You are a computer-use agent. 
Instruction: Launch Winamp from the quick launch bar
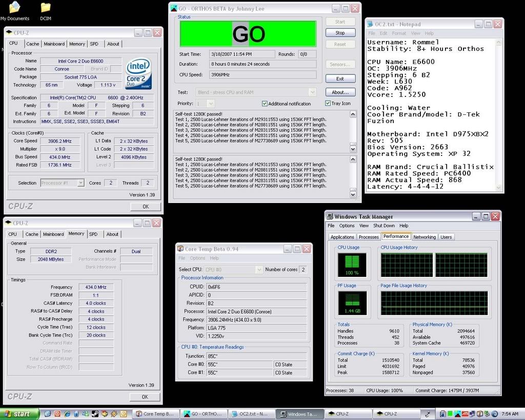pos(114,414)
